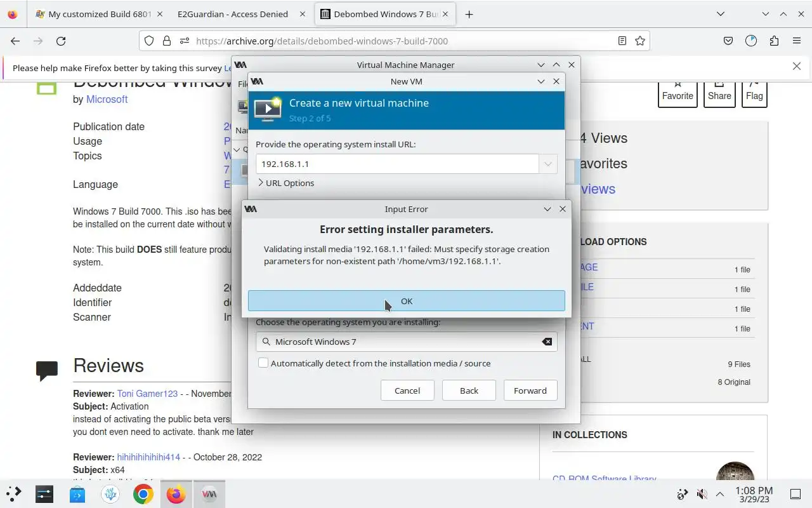Click the site padlock icon
The height and width of the screenshot is (508, 812).
pos(167,41)
